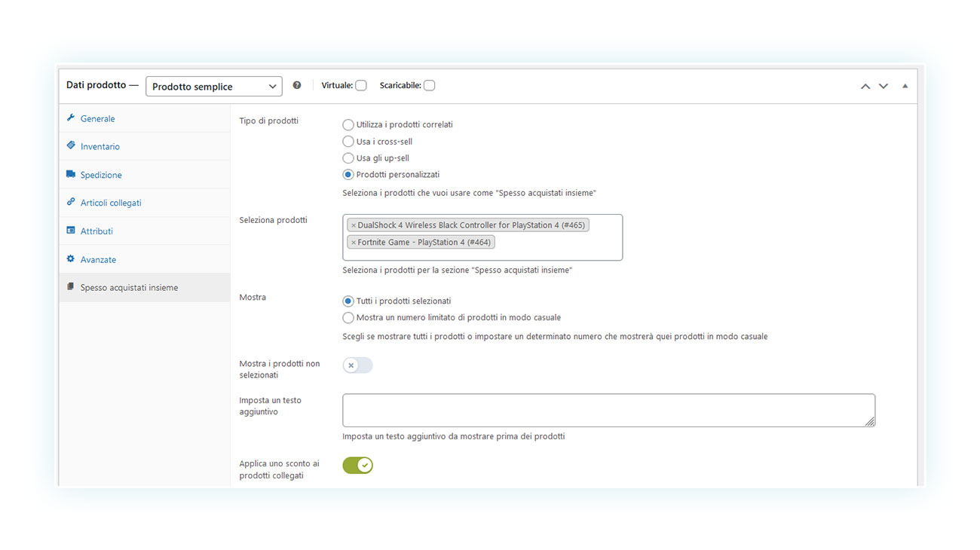Click the textarea resize handle corner
The image size is (980, 550).
(x=870, y=422)
